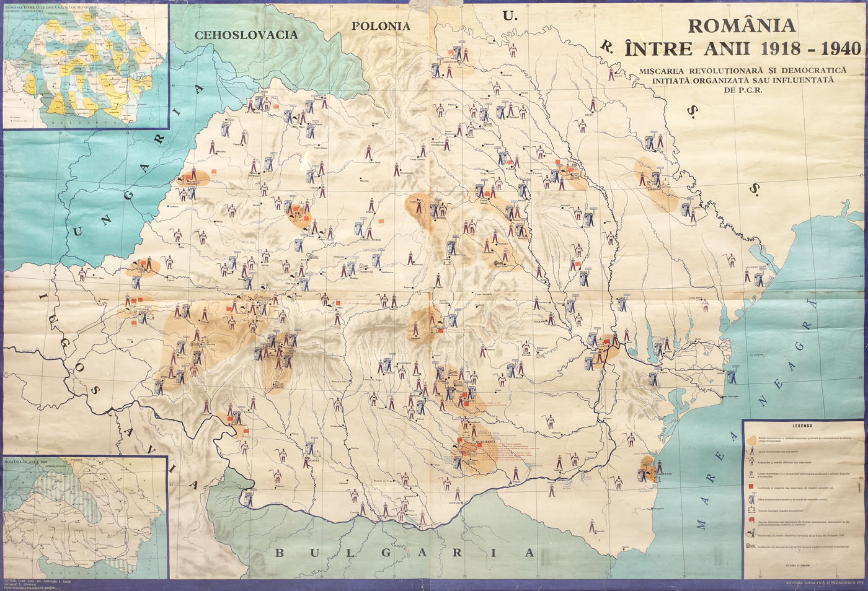Viewport: 868px width, 591px height.
Task: Click the POLONIA country label
Action: point(381,26)
